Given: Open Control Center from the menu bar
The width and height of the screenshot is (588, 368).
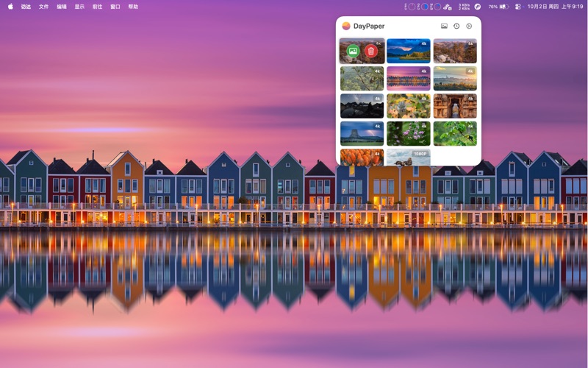Looking at the screenshot, I should pyautogui.click(x=517, y=6).
